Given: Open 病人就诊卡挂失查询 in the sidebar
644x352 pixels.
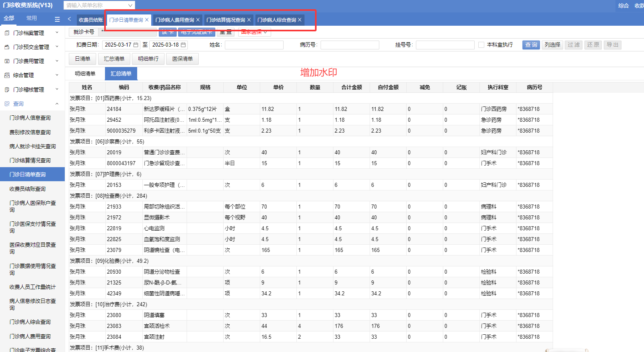Looking at the screenshot, I should [x=33, y=146].
